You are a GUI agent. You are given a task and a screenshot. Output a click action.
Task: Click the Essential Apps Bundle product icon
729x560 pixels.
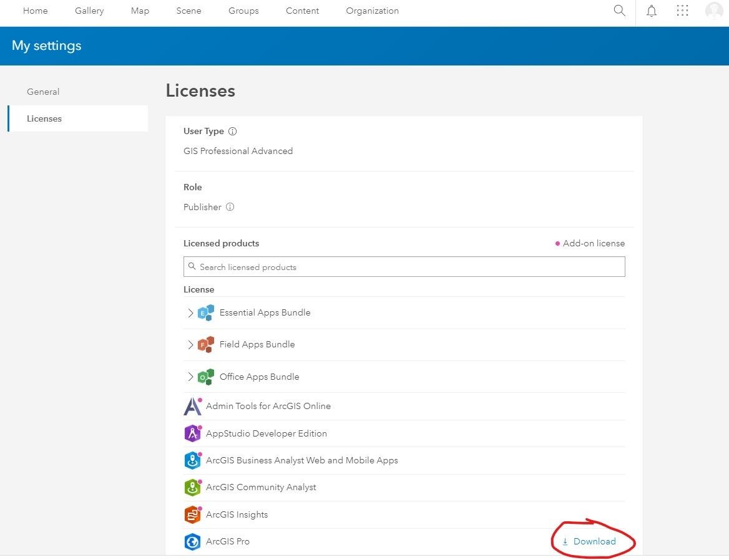206,312
